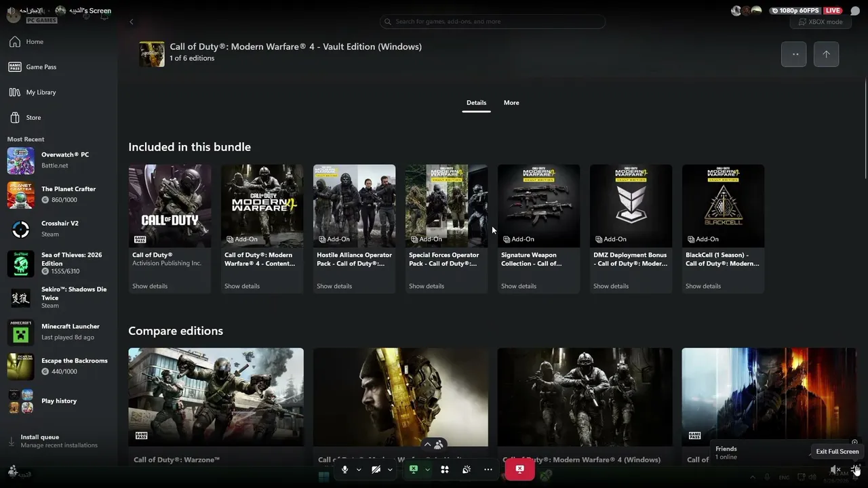Expand the camera options arrow

pyautogui.click(x=390, y=470)
